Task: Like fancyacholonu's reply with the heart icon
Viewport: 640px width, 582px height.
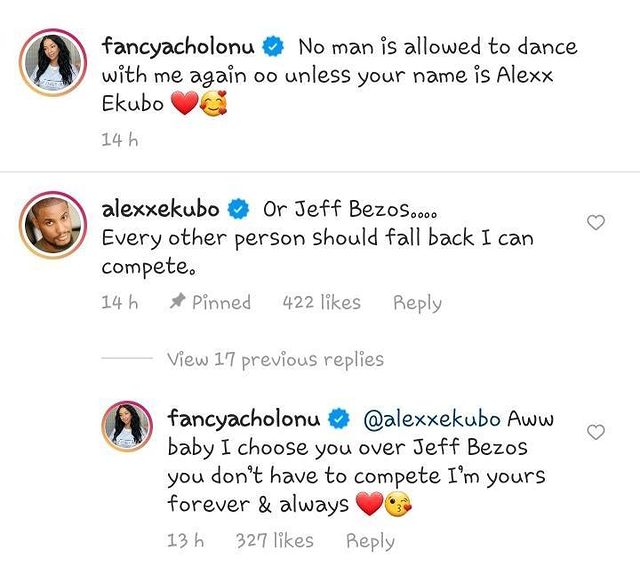Action: (596, 432)
